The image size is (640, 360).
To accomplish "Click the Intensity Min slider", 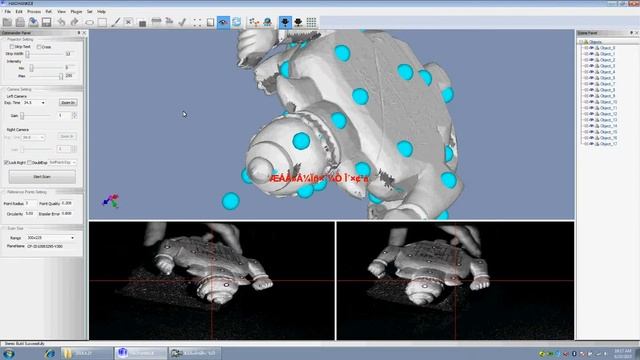I will tap(46, 68).
